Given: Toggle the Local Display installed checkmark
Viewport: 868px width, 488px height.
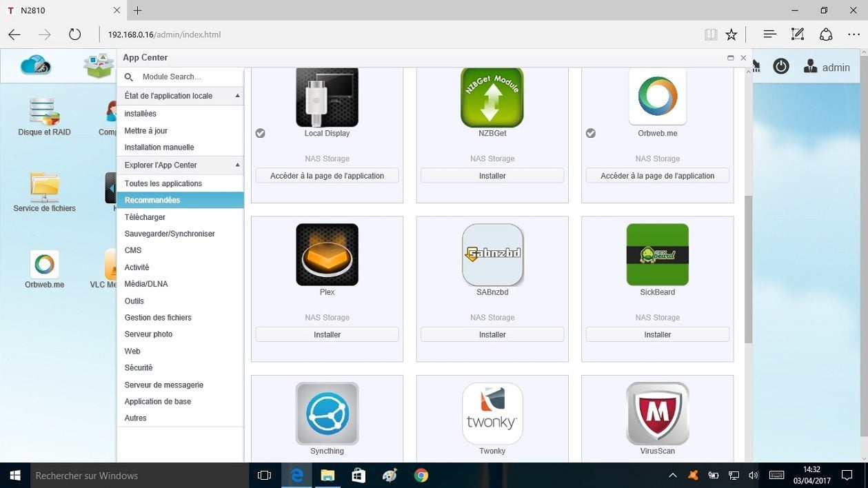Looking at the screenshot, I should [260, 133].
